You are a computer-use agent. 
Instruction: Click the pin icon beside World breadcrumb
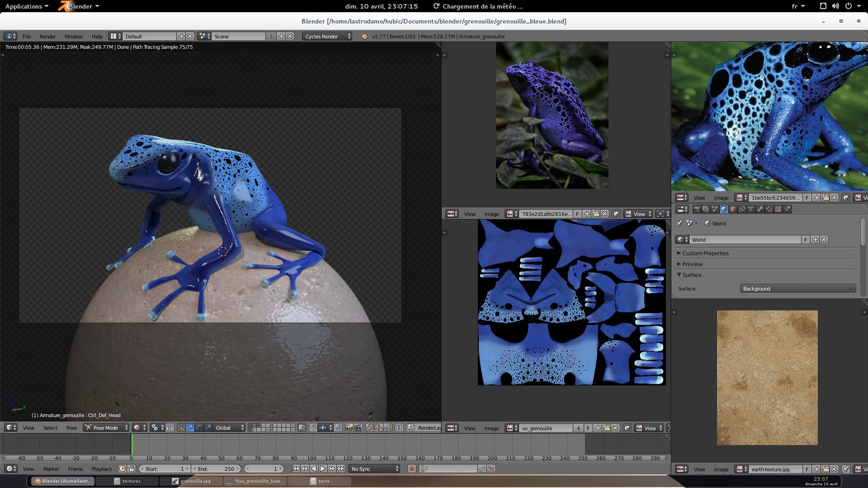[x=679, y=223]
